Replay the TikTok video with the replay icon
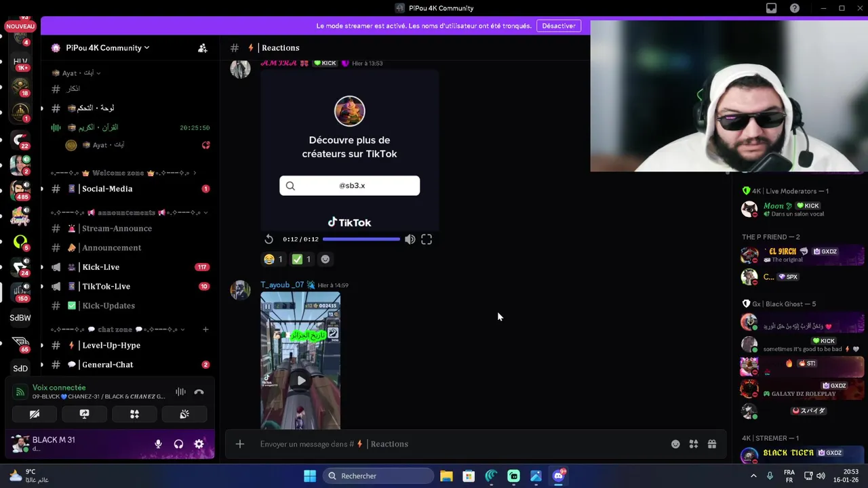Screen dimensions: 868x488 (x=269, y=239)
